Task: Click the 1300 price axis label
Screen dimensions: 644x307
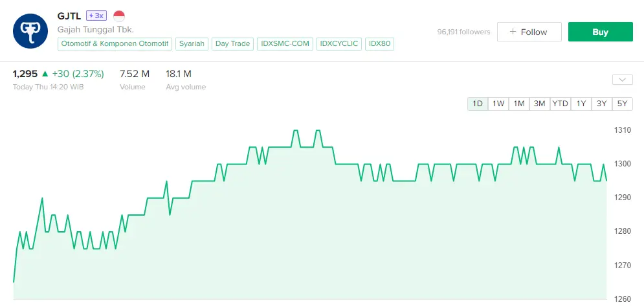Action: (622, 164)
